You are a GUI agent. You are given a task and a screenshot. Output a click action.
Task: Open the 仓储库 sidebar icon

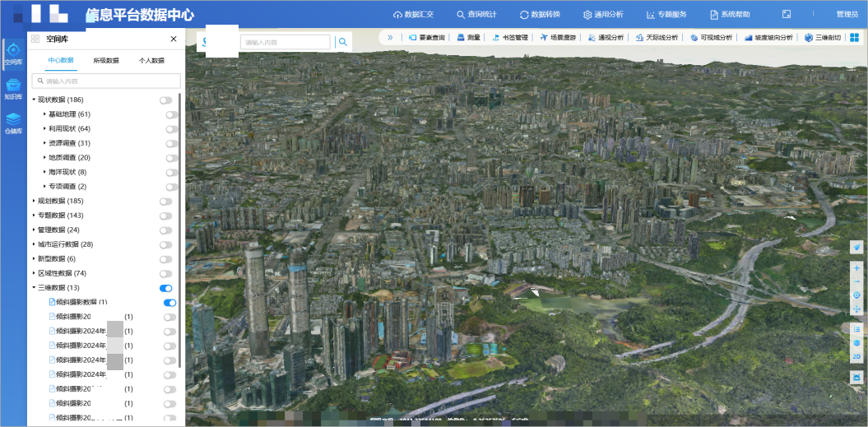13,123
